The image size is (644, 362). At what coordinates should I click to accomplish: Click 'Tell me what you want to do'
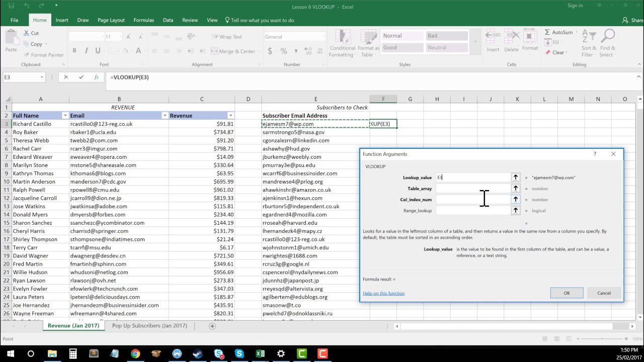pyautogui.click(x=259, y=20)
